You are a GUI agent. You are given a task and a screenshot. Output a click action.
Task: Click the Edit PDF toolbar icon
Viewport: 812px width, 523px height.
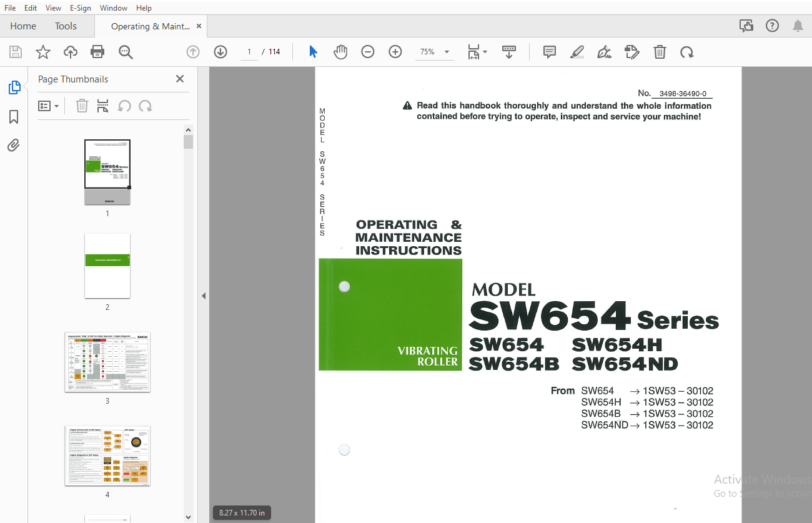(632, 52)
